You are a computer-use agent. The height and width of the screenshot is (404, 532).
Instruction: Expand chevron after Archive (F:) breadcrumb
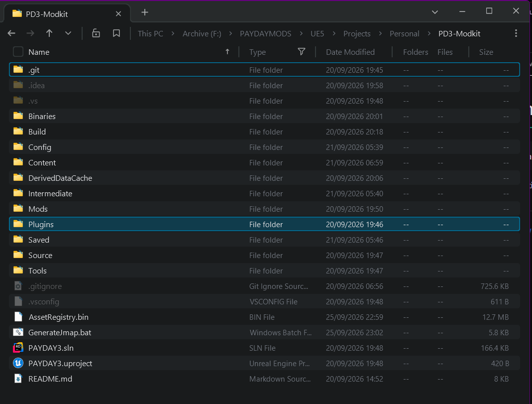tap(231, 33)
